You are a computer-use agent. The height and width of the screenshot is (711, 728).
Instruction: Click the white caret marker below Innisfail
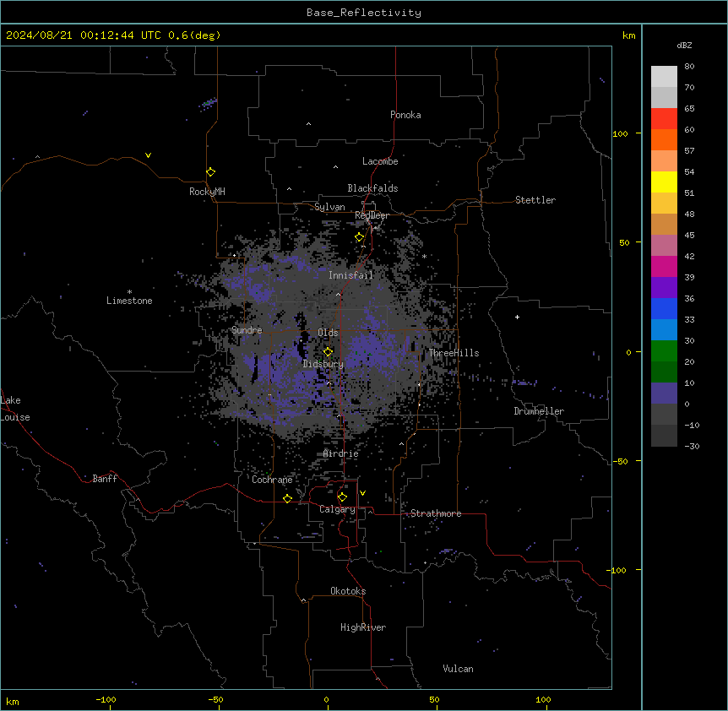click(339, 294)
